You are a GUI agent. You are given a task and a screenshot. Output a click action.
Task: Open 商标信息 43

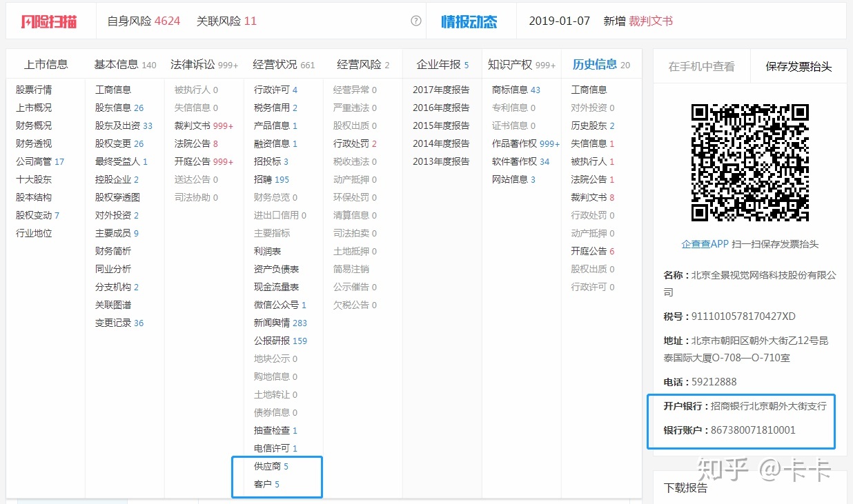pyautogui.click(x=516, y=90)
